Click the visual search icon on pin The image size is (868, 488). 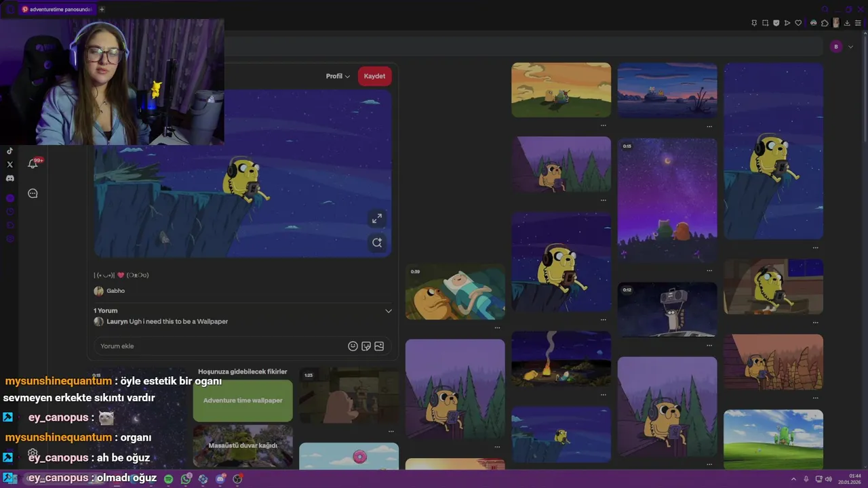point(377,242)
